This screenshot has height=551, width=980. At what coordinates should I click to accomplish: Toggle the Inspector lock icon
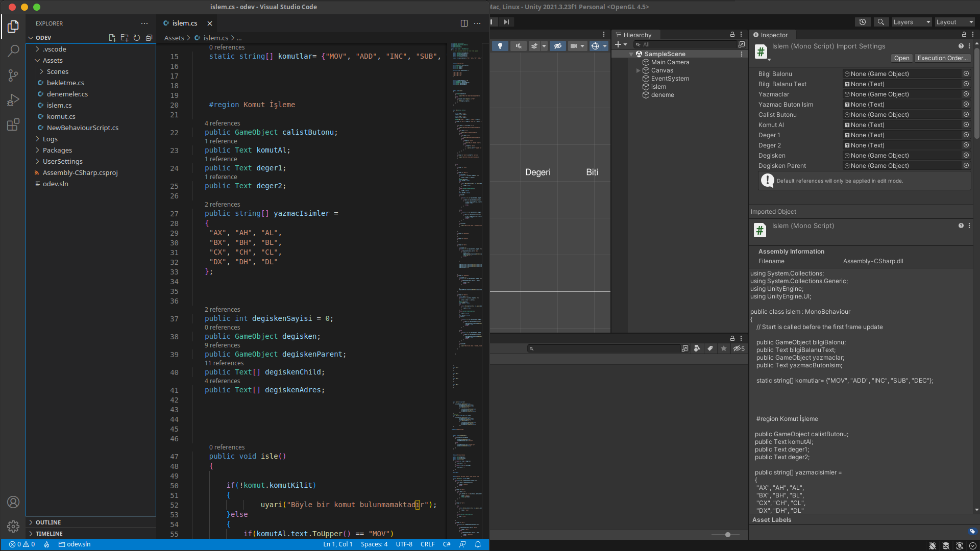964,35
